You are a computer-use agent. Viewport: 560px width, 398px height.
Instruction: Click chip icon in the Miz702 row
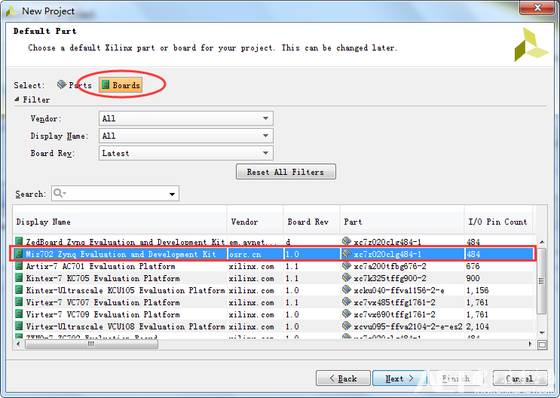click(x=346, y=254)
